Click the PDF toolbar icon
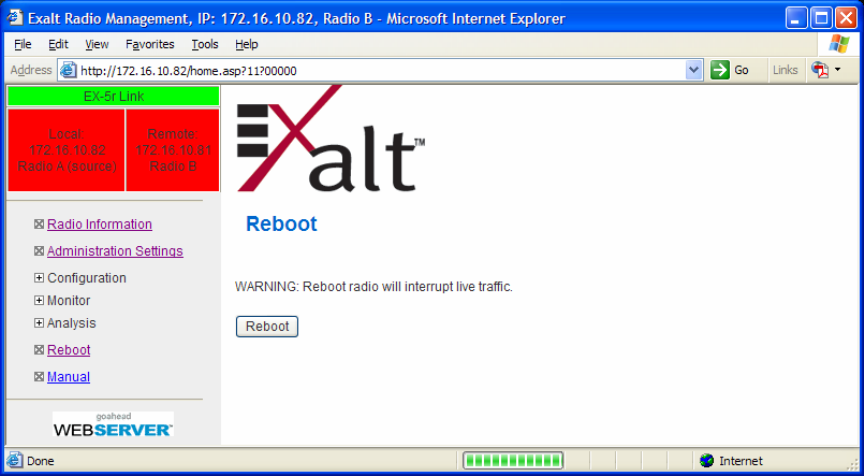 (820, 70)
